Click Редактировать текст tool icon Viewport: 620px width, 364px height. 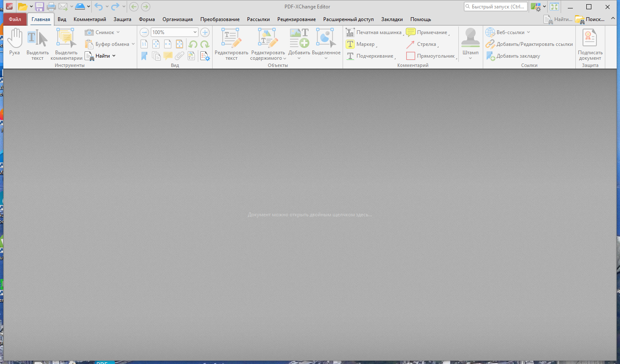(x=231, y=42)
